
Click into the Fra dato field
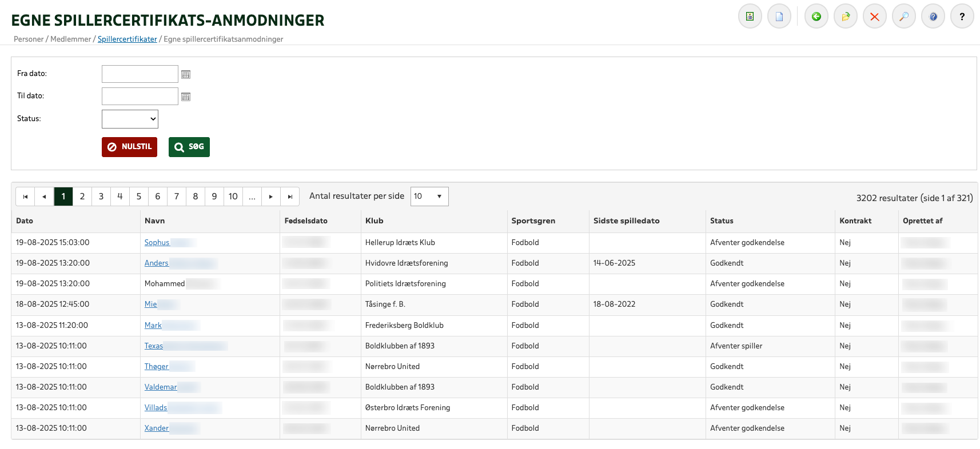(140, 74)
